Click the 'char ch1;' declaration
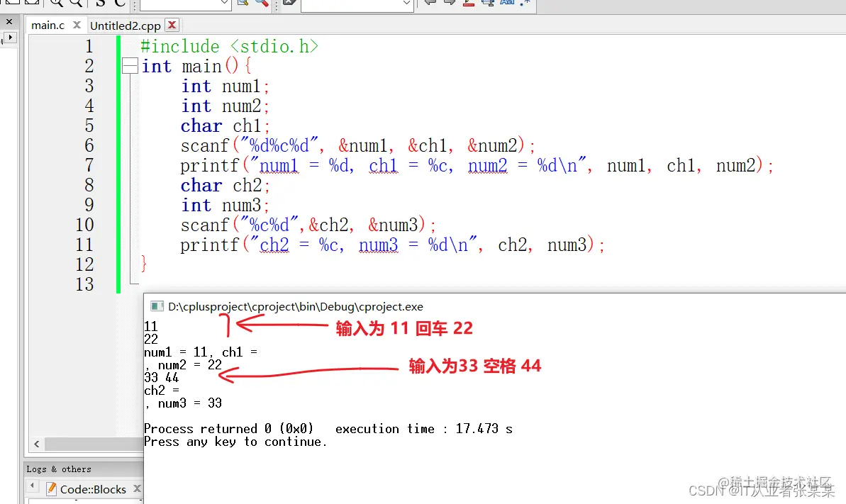Viewport: 846px width, 504px height. [225, 125]
